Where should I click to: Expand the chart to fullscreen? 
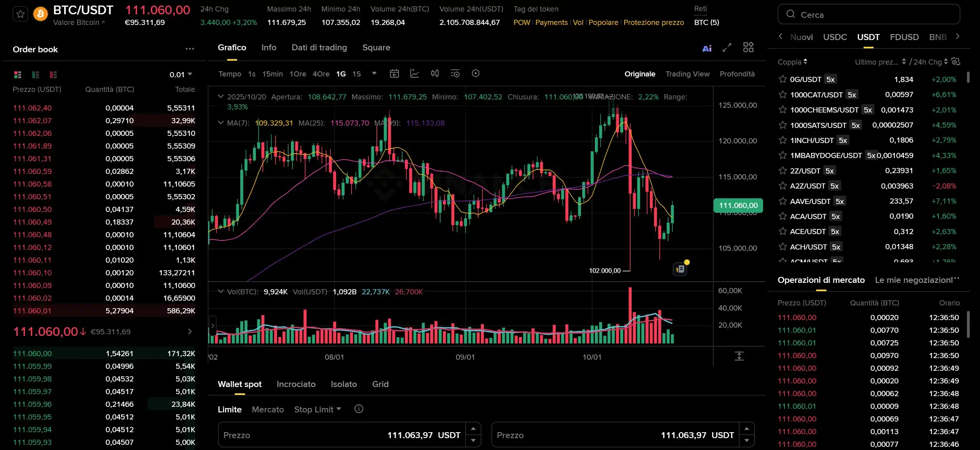[x=727, y=48]
